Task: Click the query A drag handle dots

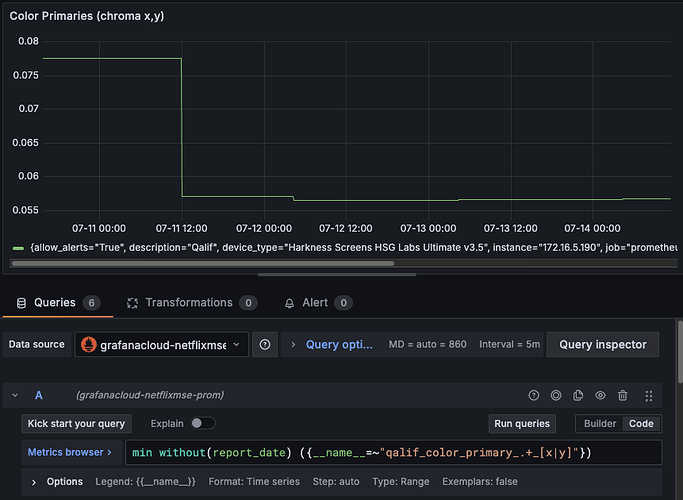Action: click(649, 395)
